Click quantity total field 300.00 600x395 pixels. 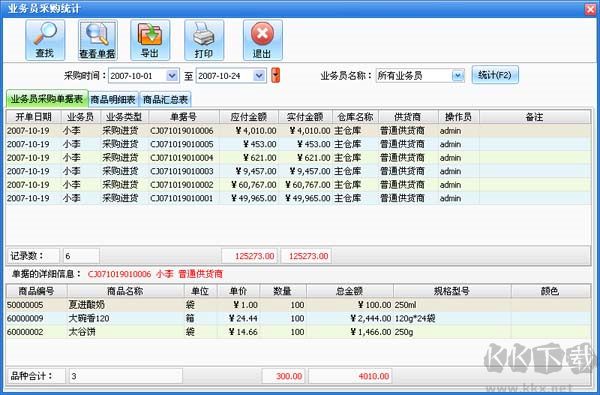point(283,376)
